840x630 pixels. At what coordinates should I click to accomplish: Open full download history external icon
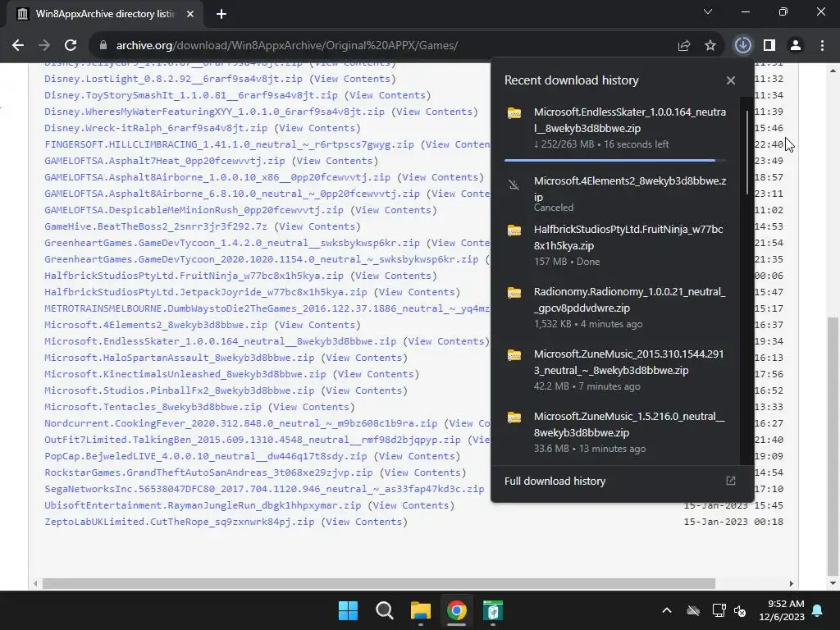[731, 481]
